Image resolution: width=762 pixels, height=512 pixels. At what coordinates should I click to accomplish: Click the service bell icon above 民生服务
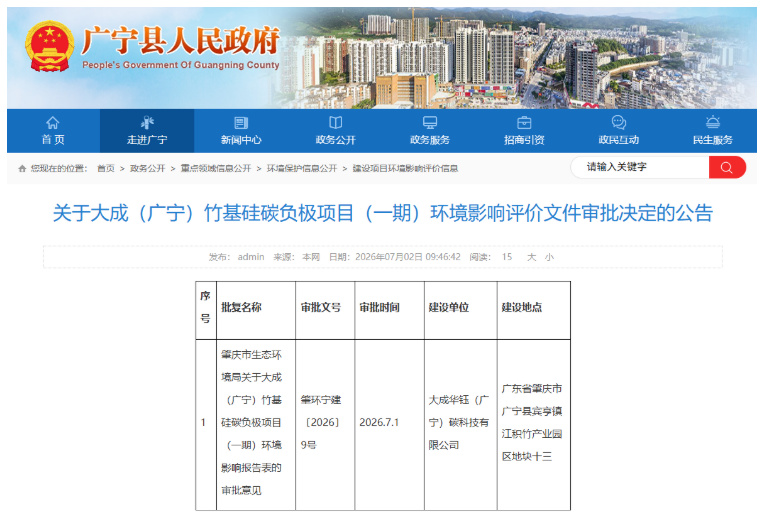pyautogui.click(x=712, y=122)
